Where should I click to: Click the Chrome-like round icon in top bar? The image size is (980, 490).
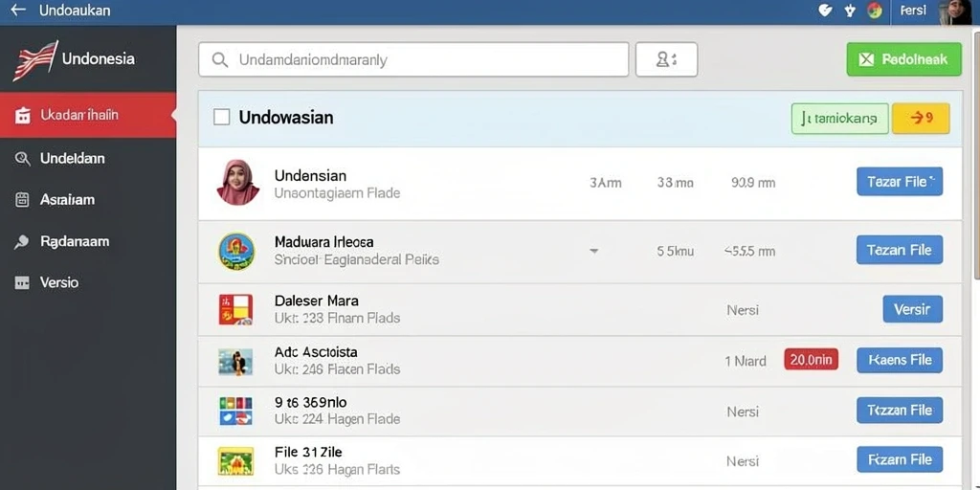[874, 11]
